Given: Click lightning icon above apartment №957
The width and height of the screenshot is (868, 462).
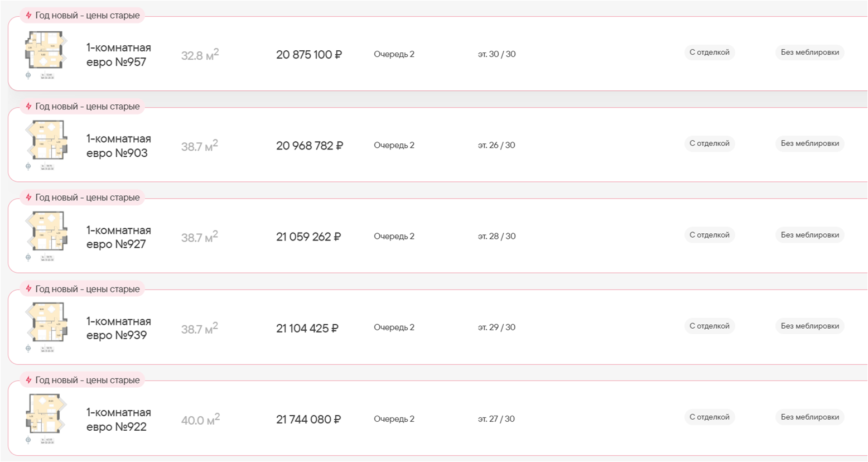Looking at the screenshot, I should pyautogui.click(x=28, y=15).
